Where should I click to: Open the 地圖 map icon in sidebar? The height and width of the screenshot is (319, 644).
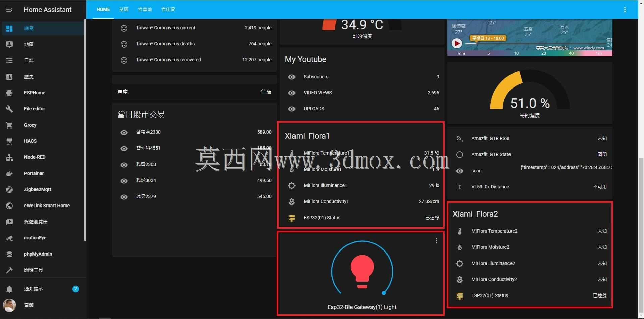coord(9,44)
